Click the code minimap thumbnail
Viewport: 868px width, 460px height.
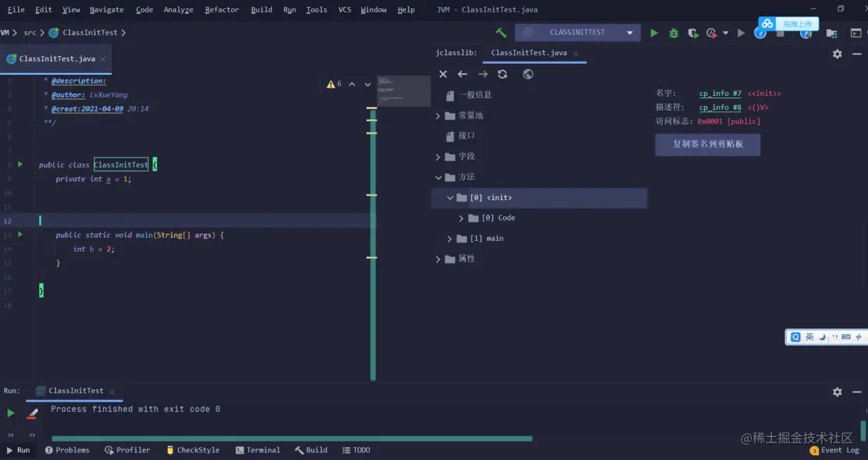(x=404, y=91)
